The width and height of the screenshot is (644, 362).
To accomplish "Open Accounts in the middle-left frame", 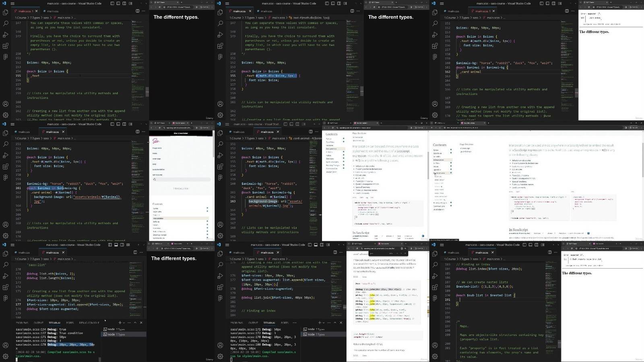I will 6,225.
